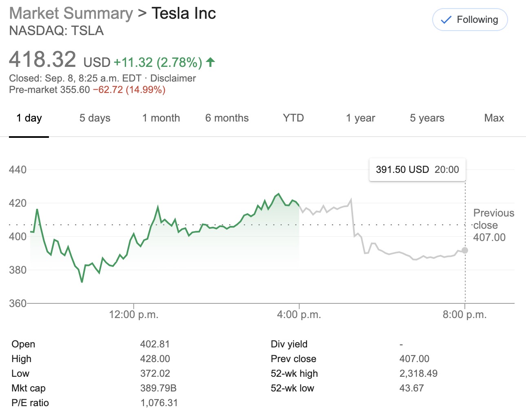Select the currently active 1 day tab
This screenshot has width=526, height=420.
(x=29, y=118)
